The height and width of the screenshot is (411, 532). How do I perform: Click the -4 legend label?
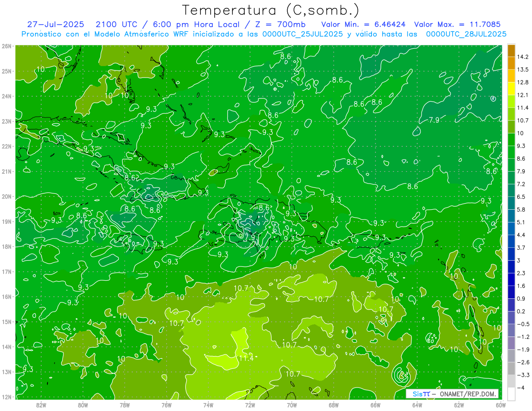(x=520, y=388)
